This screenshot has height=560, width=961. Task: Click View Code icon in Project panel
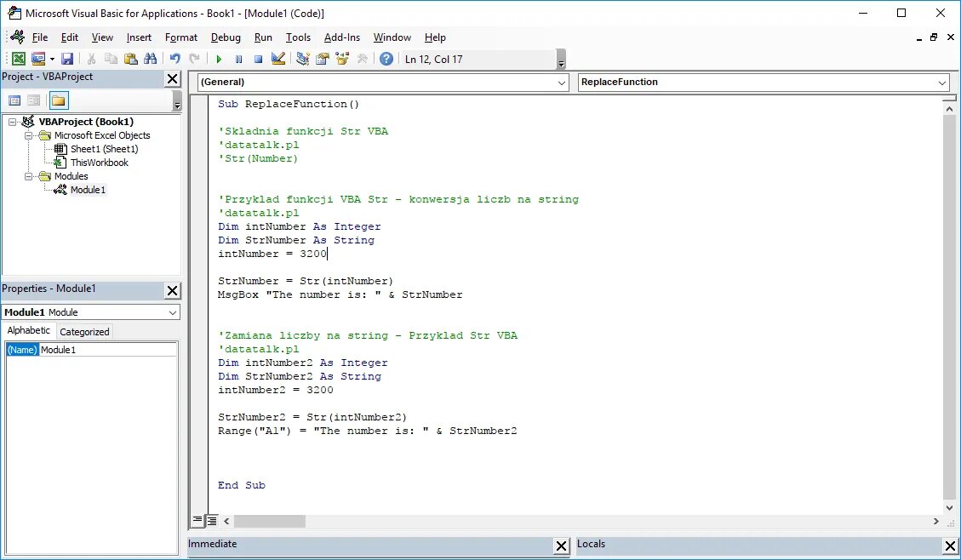click(x=14, y=100)
